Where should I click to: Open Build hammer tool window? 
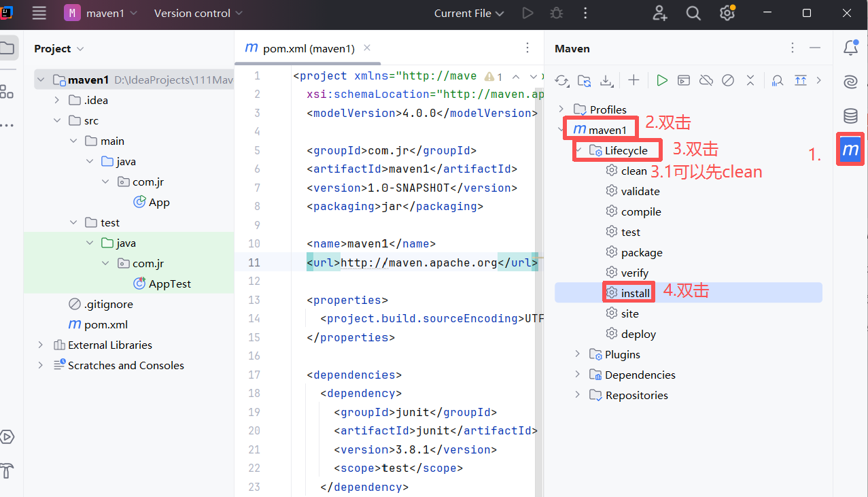(7, 470)
